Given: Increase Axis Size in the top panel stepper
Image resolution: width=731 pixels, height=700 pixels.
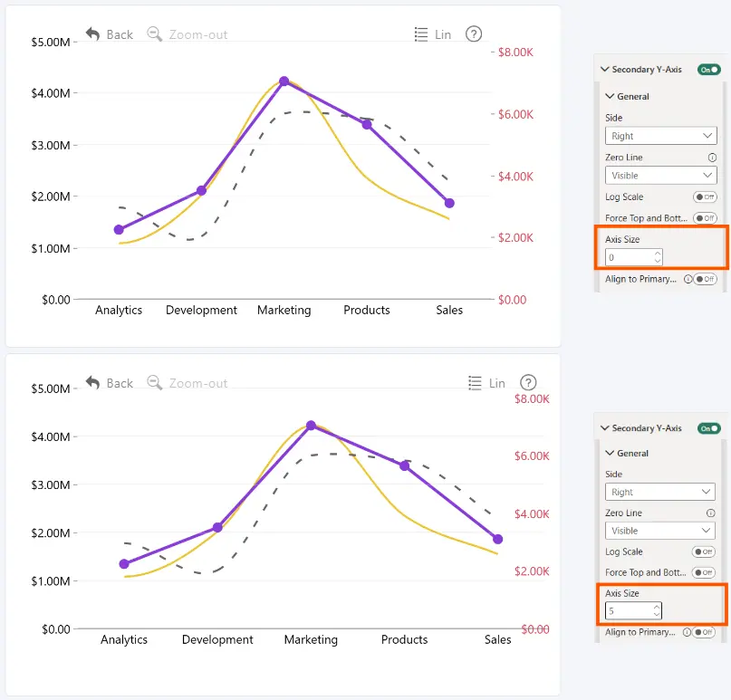Looking at the screenshot, I should coord(658,254).
